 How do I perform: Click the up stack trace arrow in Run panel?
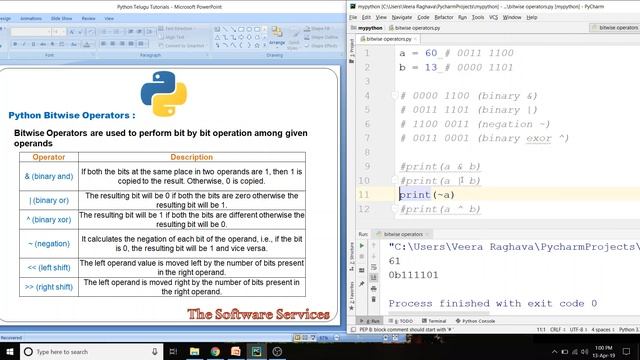click(373, 245)
